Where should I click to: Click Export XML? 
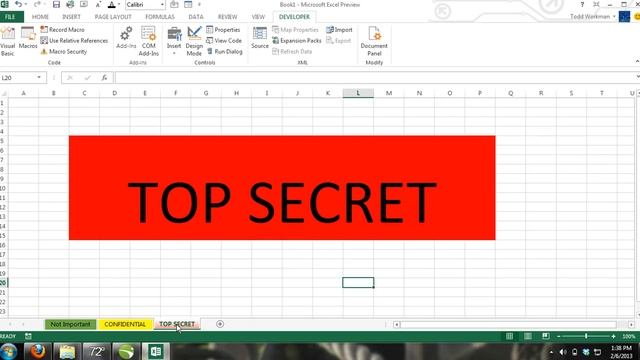pyautogui.click(x=339, y=41)
